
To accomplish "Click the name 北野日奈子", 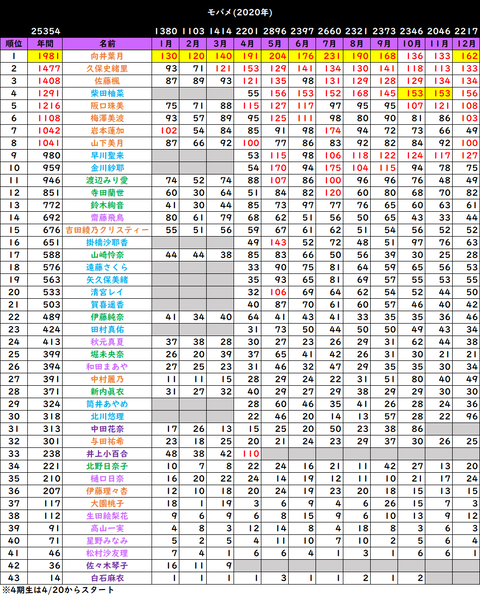I will tap(107, 466).
